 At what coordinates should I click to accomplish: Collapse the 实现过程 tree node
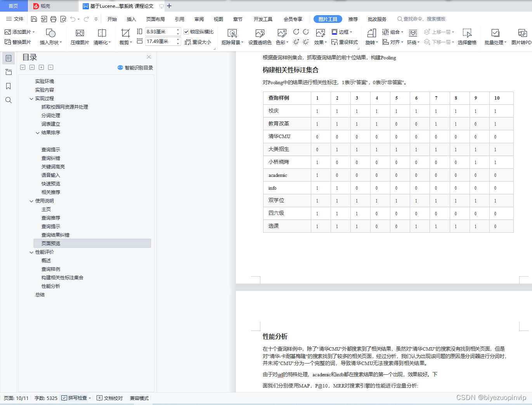(31, 99)
